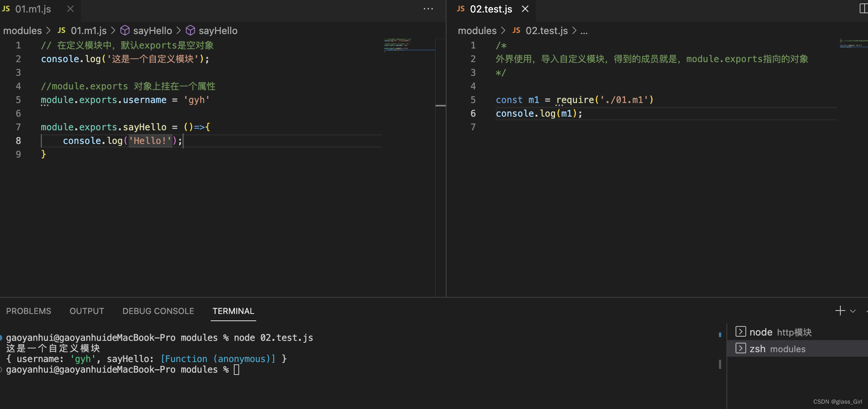Click the JS icon in 02.test.js breadcrumb
This screenshot has height=409, width=868.
click(516, 30)
